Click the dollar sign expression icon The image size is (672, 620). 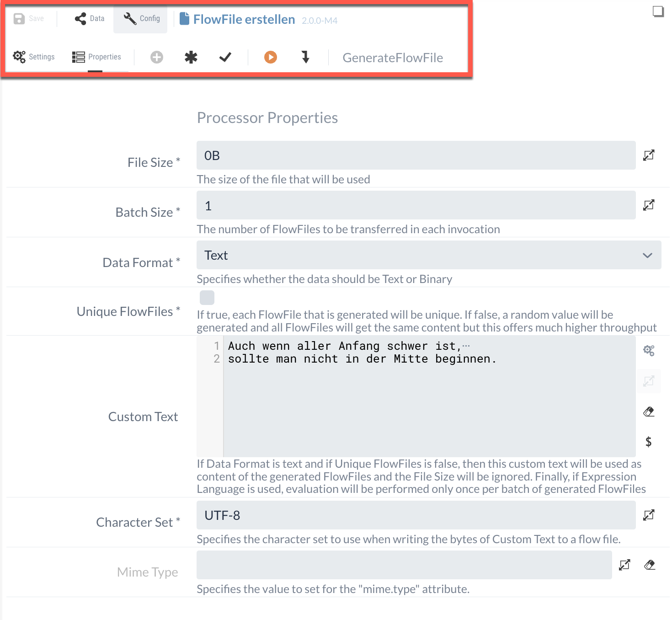tap(648, 442)
